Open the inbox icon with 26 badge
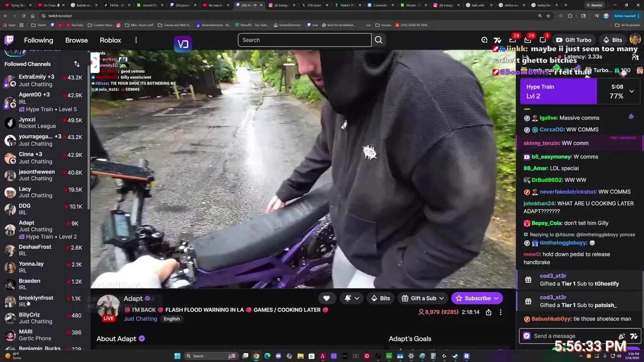 528,40
